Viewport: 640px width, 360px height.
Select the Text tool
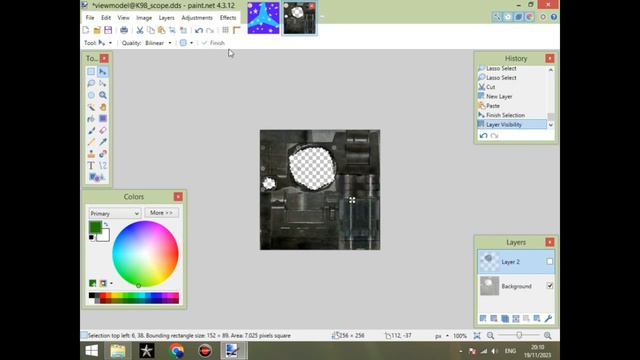(91, 166)
